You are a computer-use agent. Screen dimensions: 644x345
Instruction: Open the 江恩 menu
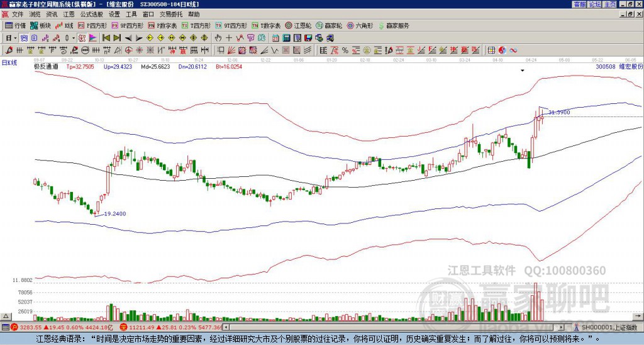pyautogui.click(x=69, y=14)
